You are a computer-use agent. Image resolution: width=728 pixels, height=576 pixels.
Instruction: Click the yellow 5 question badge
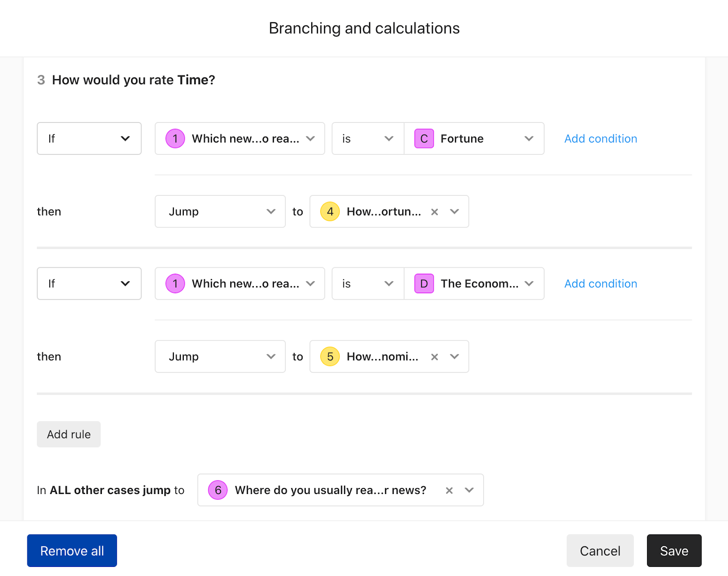(330, 357)
